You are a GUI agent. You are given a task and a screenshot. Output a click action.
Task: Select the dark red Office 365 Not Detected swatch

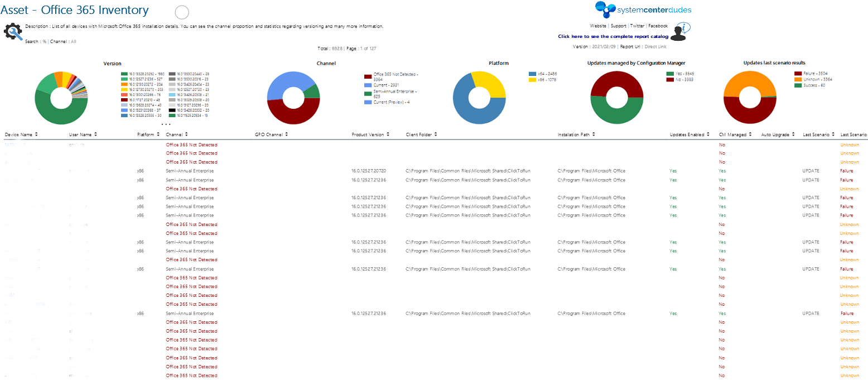coord(368,76)
